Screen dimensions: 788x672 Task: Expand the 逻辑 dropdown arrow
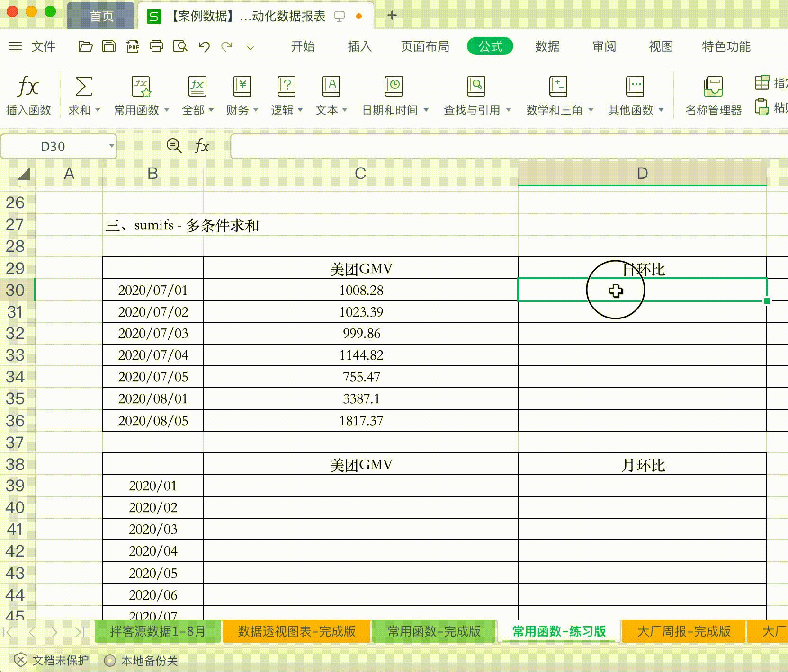tap(300, 110)
